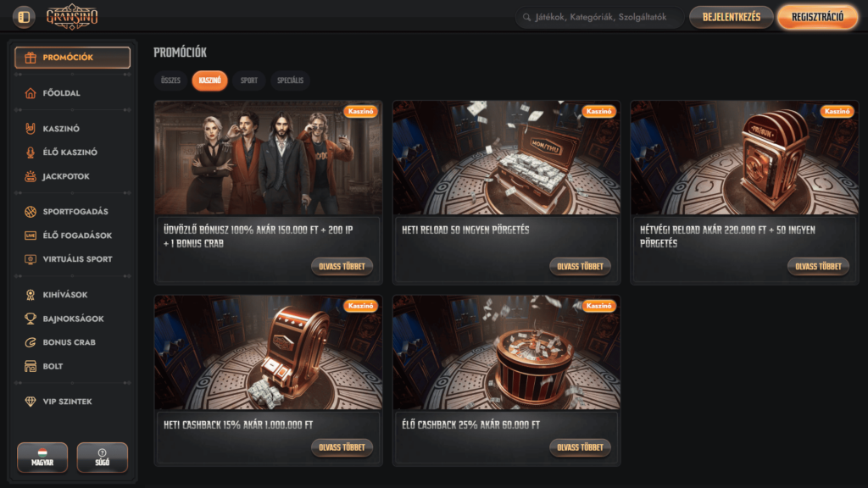View VIP Szintek diamond icon

(x=31, y=402)
